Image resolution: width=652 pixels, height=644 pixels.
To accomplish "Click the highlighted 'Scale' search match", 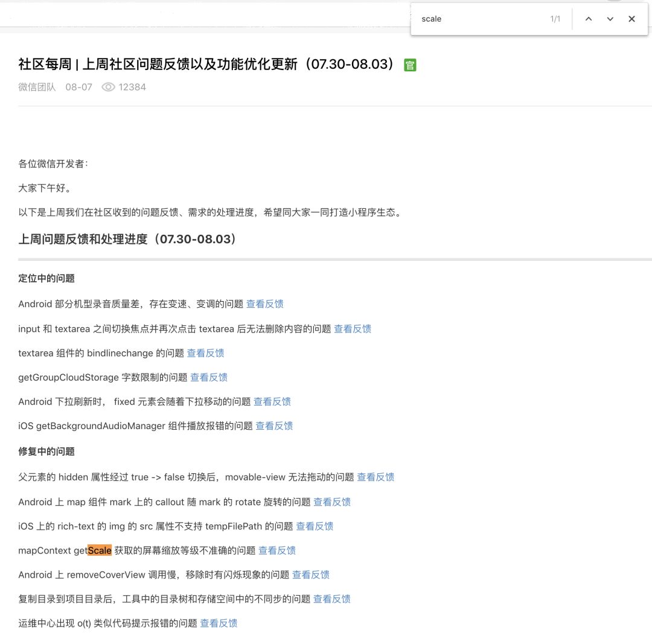I will 100,550.
